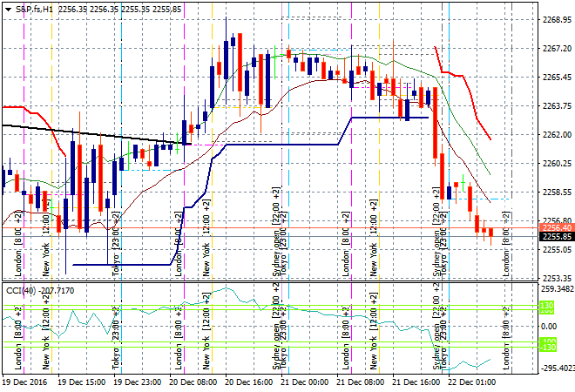
Task: Click the 2253.35 price scale label
Action: coord(555,278)
